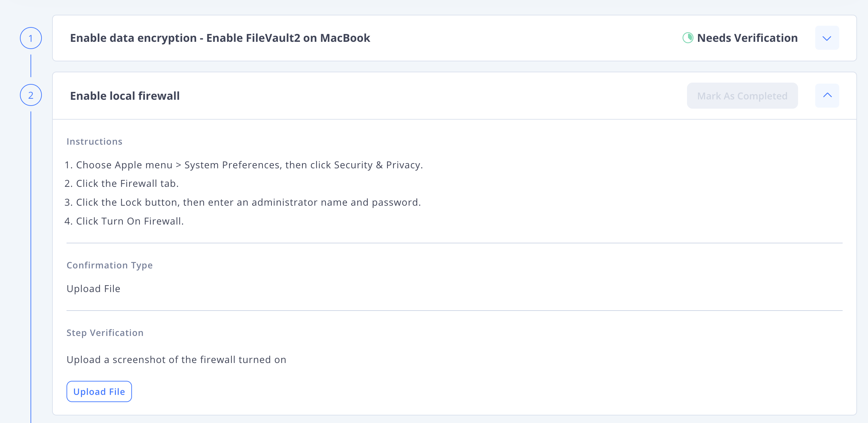Click the step 1 circle indicator
The height and width of the screenshot is (423, 868).
[31, 38]
